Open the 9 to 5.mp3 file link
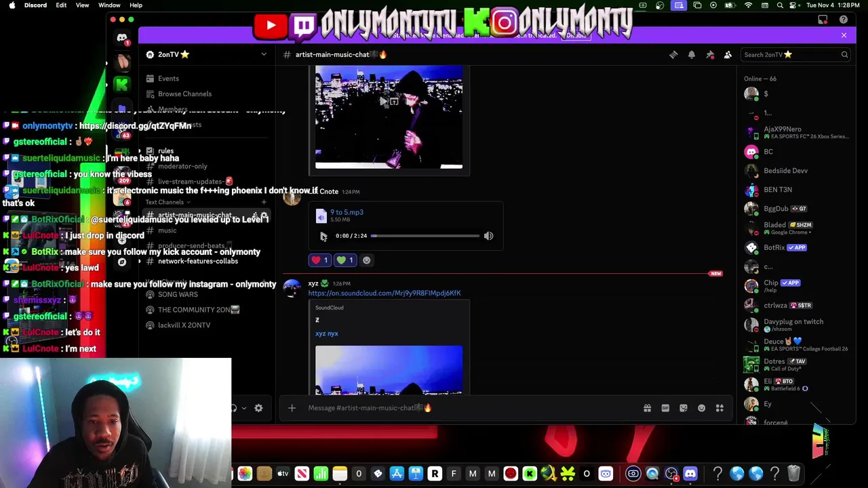Image resolution: width=868 pixels, height=488 pixels. [347, 212]
